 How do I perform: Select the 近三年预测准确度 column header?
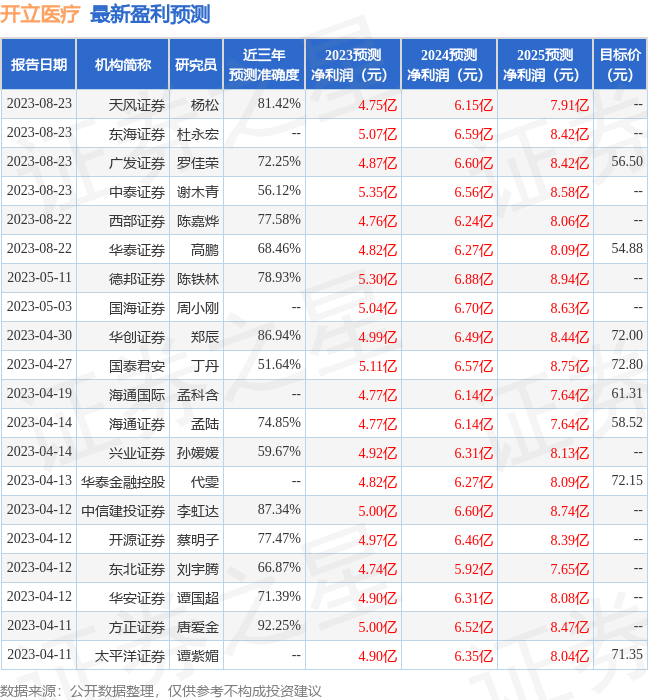(264, 65)
